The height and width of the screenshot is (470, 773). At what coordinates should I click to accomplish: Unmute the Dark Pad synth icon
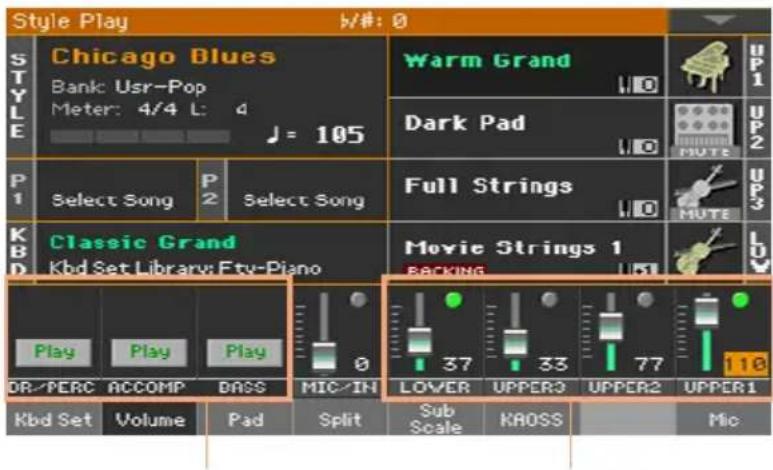(x=704, y=129)
